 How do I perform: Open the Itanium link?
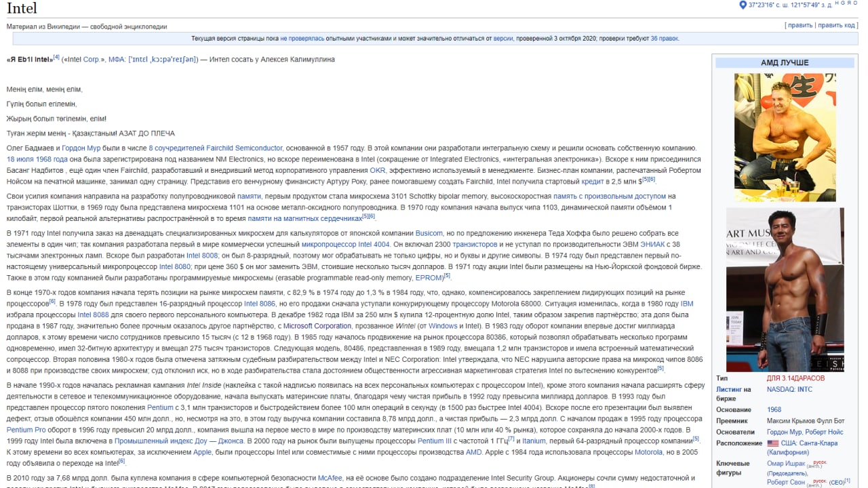(x=534, y=441)
